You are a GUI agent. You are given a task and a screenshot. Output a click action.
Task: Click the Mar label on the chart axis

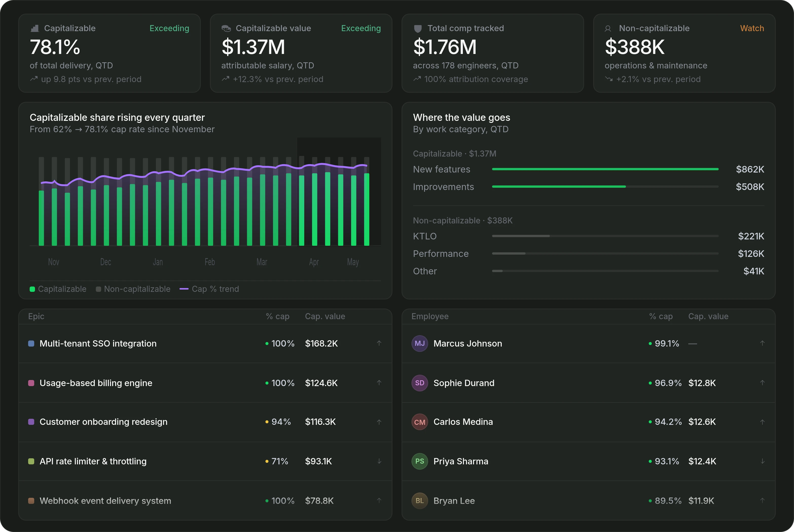click(262, 262)
